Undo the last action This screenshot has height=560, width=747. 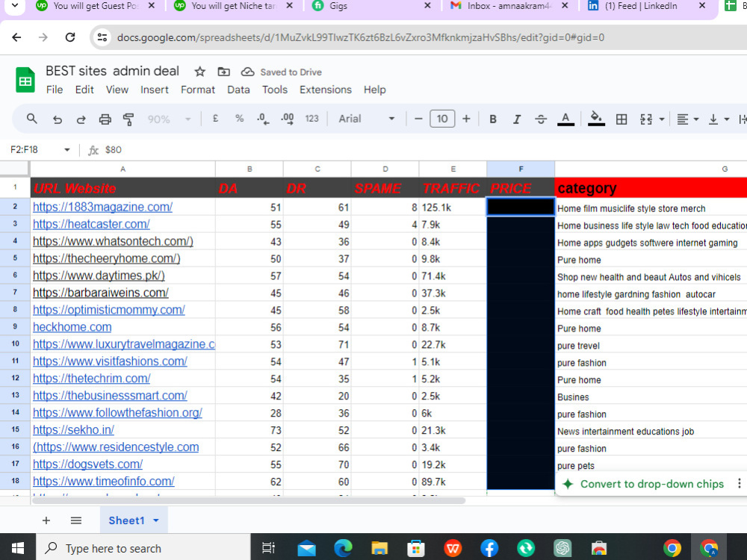pyautogui.click(x=58, y=119)
